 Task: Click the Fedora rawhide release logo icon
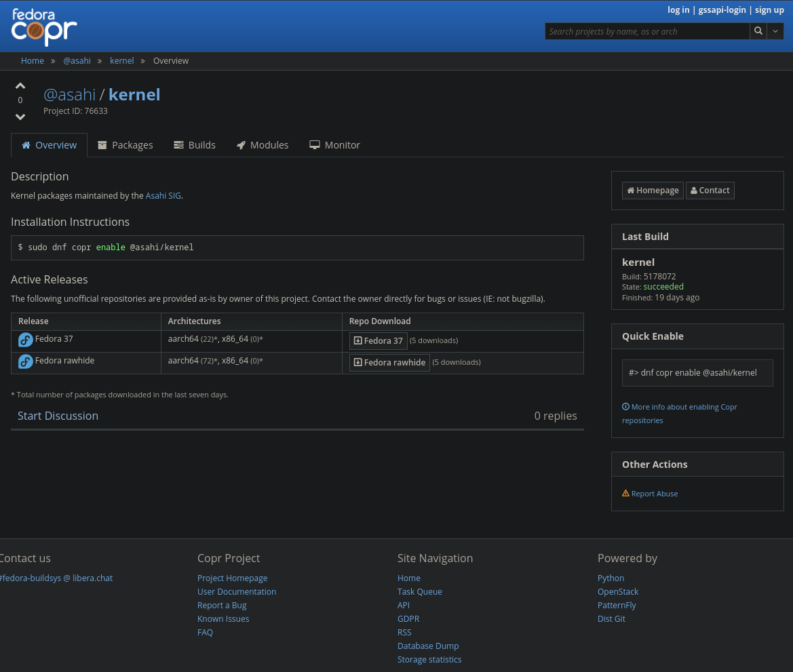click(x=25, y=361)
